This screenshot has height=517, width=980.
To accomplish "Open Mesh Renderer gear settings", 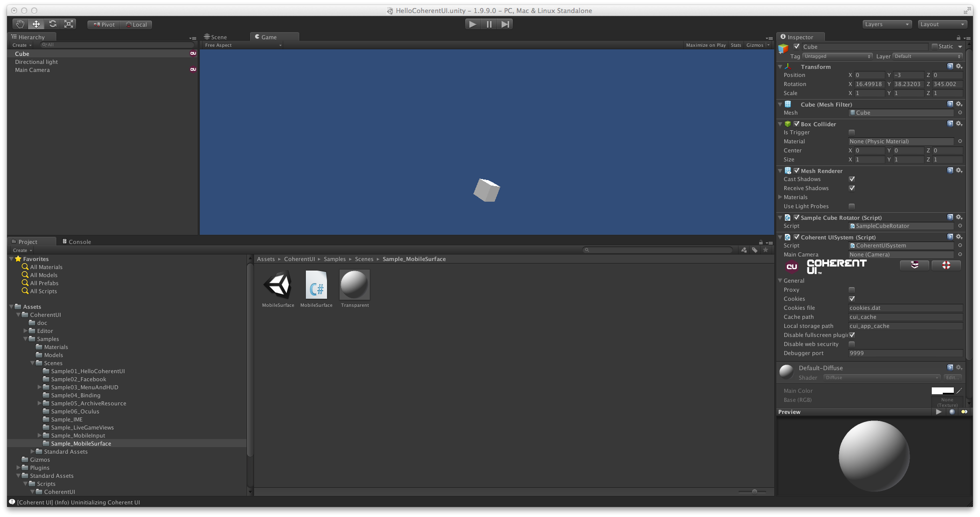I will [x=959, y=170].
